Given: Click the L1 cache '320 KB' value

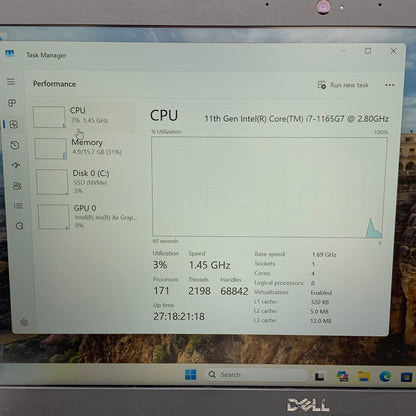Looking at the screenshot, I should tap(320, 302).
